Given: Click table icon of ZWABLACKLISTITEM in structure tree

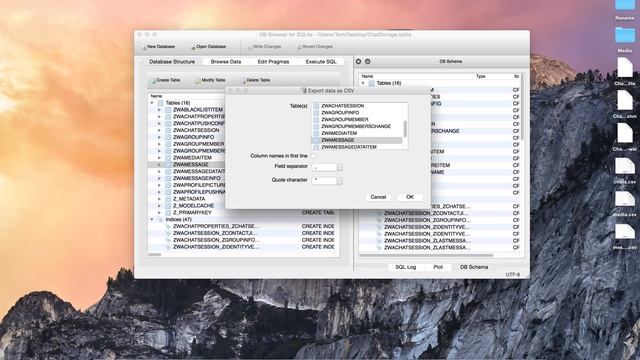Looking at the screenshot, I should (168, 110).
